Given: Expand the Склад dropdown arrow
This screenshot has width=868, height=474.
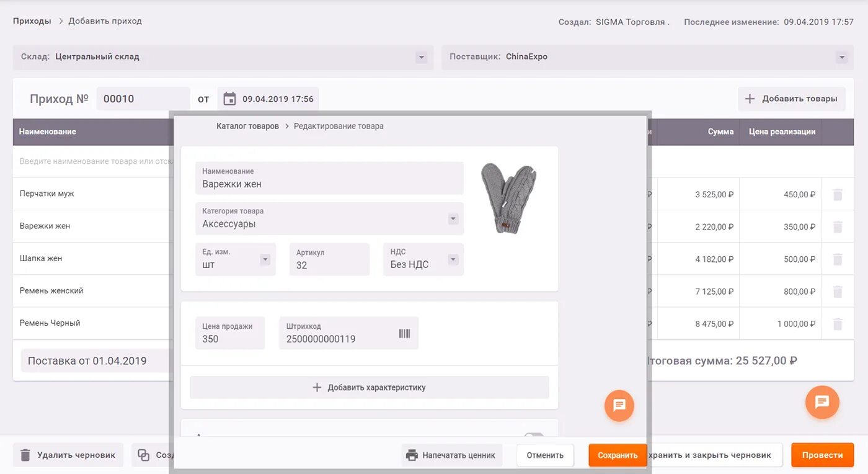Looking at the screenshot, I should coord(422,57).
